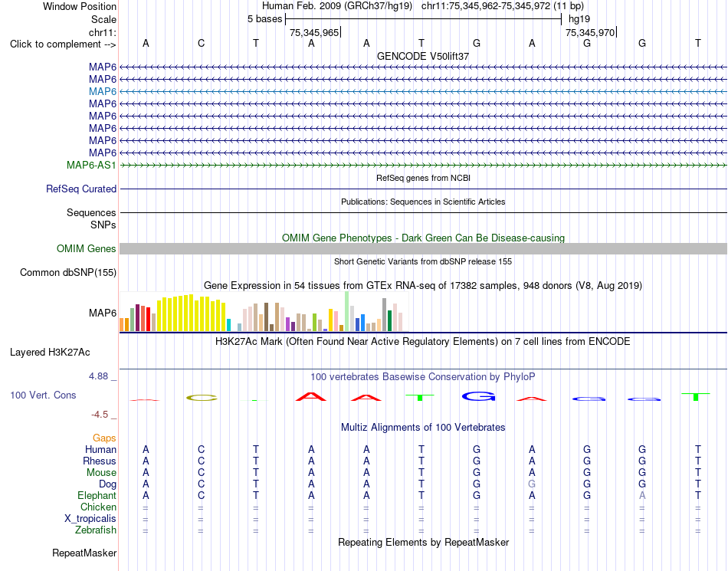
Task: Click the gray A in the Elephant row
Action: click(x=642, y=496)
